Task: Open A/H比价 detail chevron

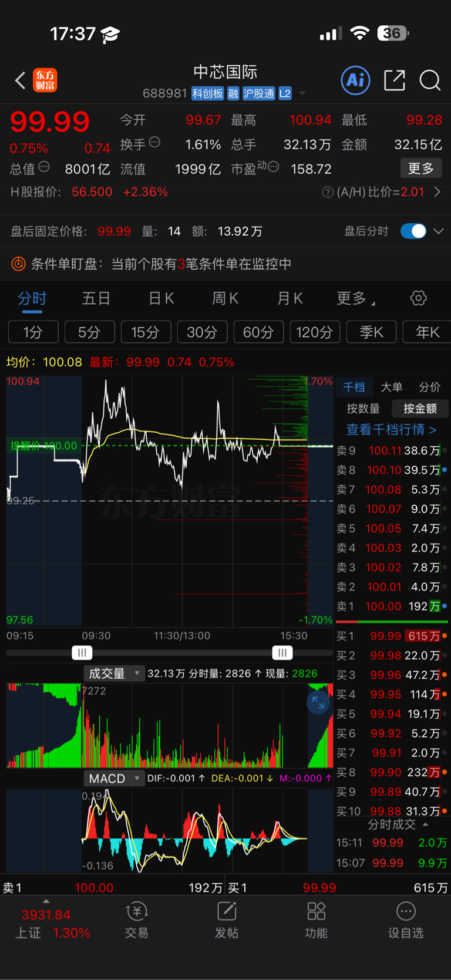Action: (x=437, y=192)
